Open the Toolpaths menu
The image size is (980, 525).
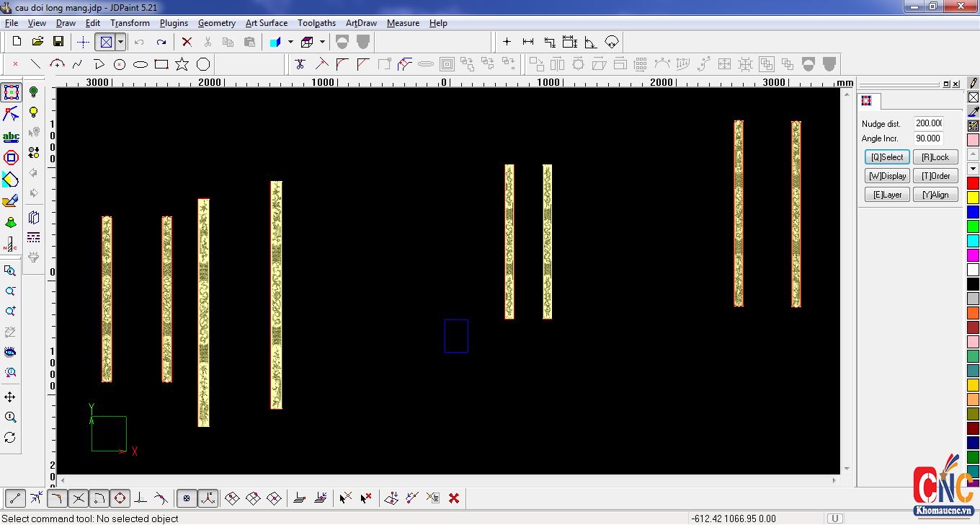pos(316,23)
